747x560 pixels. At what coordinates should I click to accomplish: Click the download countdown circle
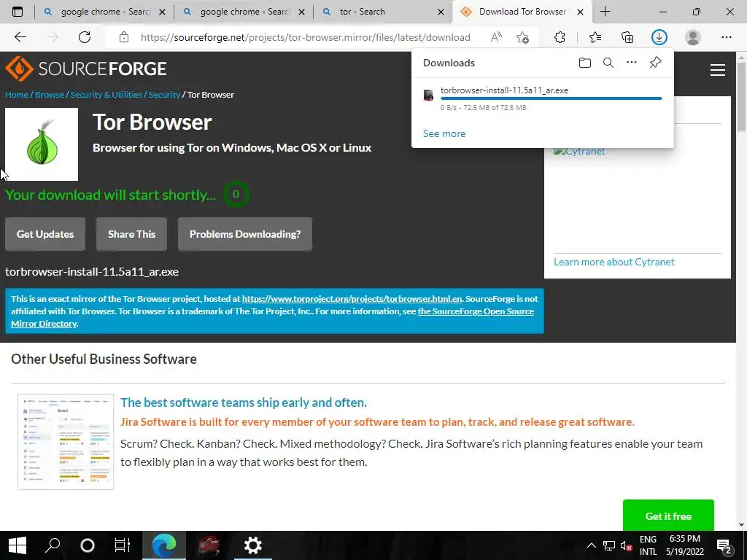click(236, 194)
